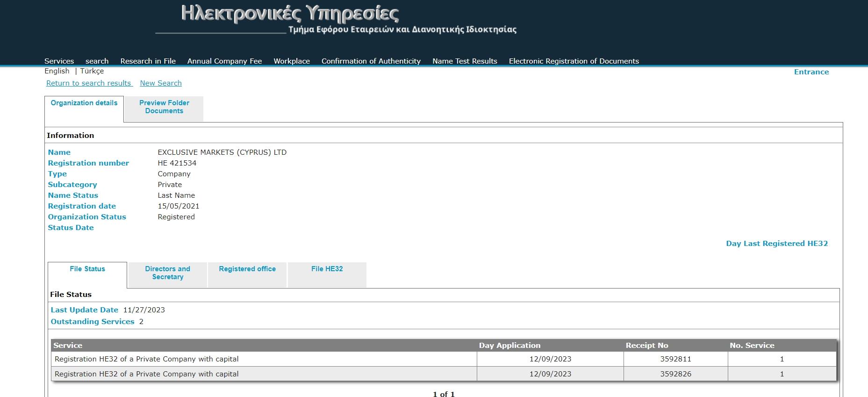Click the Outstanding Services label
Image resolution: width=868 pixels, height=397 pixels.
click(93, 322)
